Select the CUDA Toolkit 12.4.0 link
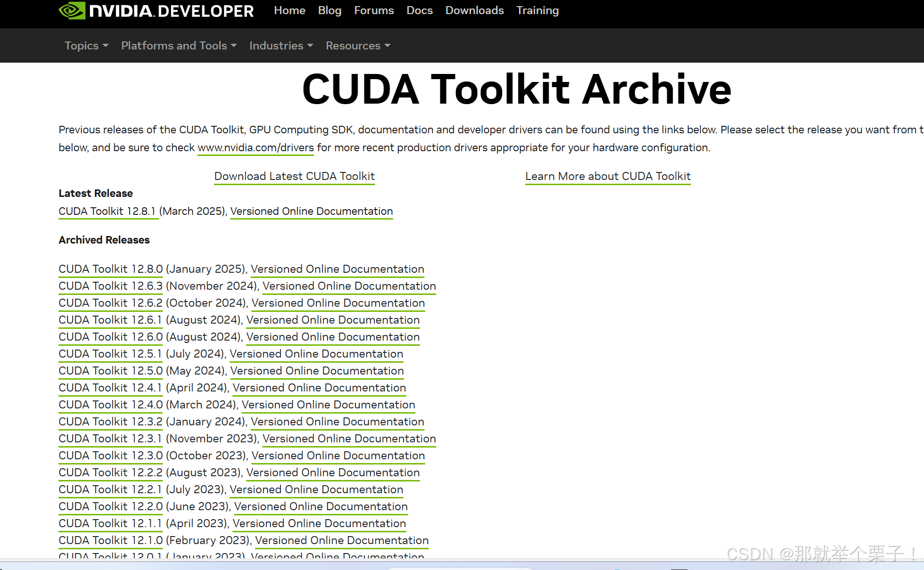Image resolution: width=924 pixels, height=570 pixels. tap(110, 405)
